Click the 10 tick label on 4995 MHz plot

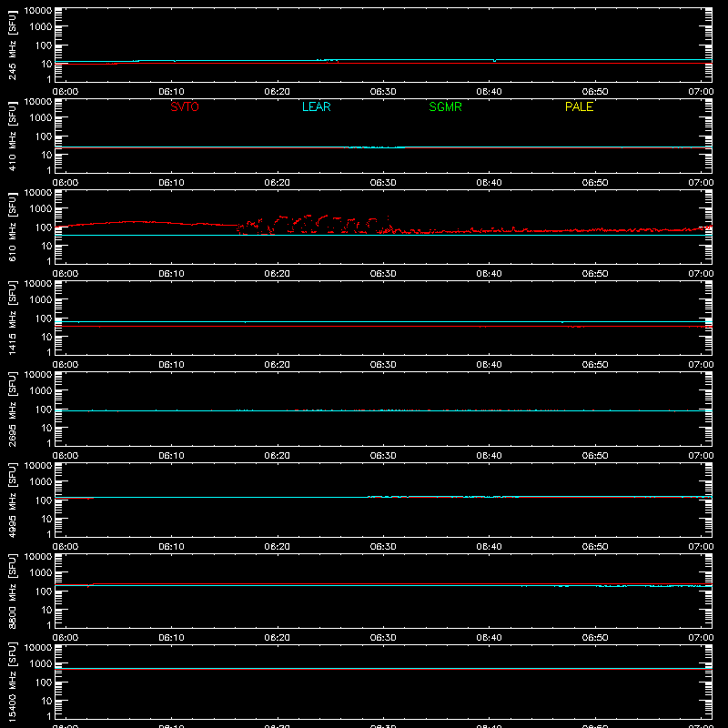click(x=46, y=519)
